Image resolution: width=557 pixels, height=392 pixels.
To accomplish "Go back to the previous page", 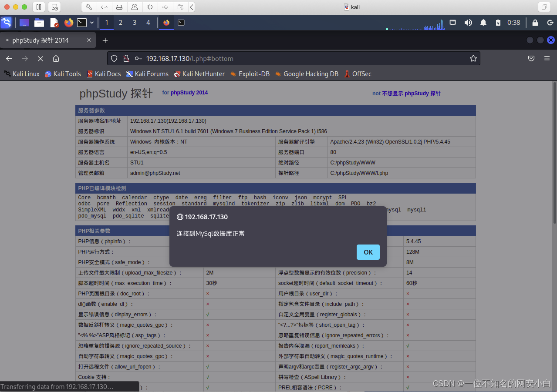I will (x=9, y=58).
